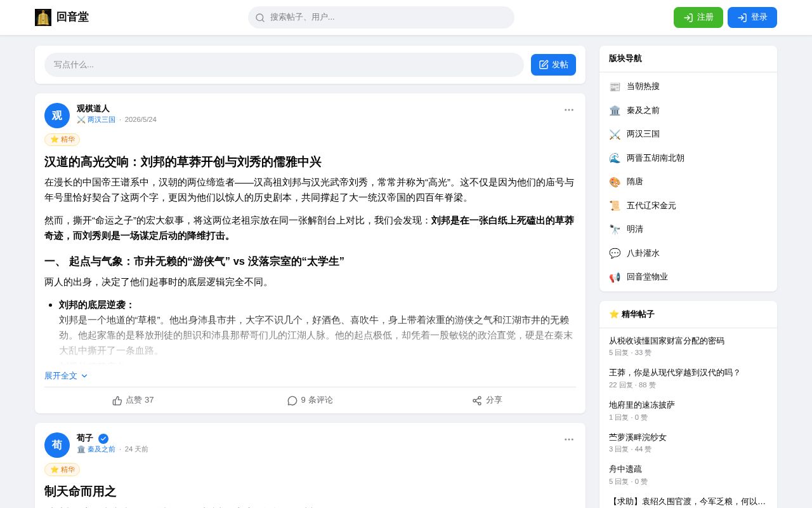Click the search magnifier icon
The width and height of the screenshot is (812, 508).
(260, 18)
